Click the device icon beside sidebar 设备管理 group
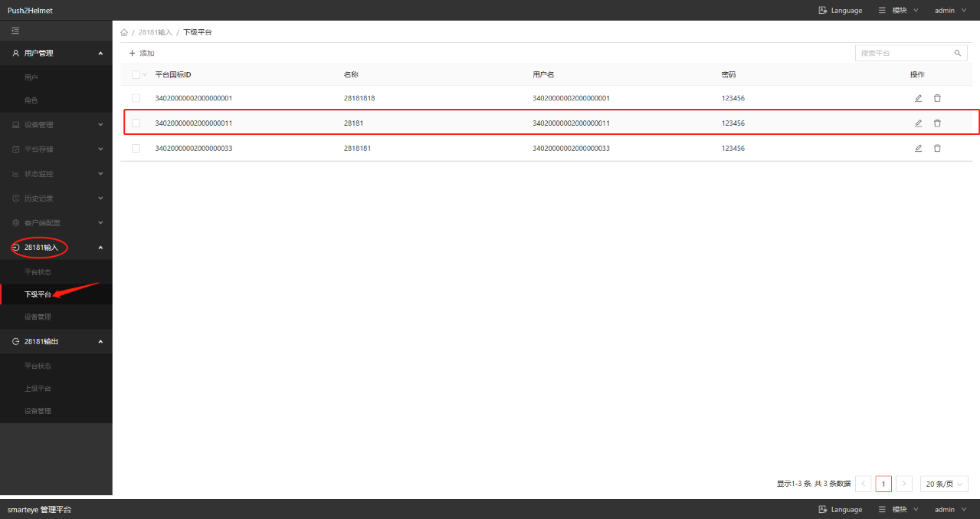 point(15,124)
